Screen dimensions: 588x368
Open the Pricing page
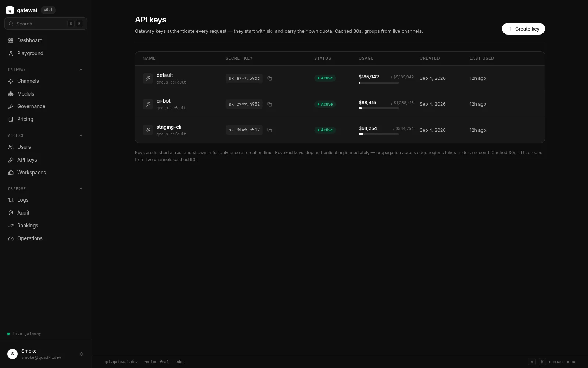(46, 119)
